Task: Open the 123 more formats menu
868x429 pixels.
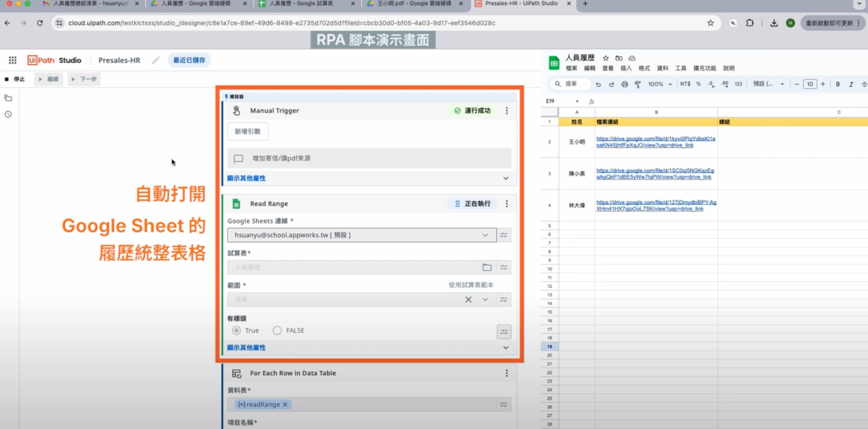Action: coord(738,84)
